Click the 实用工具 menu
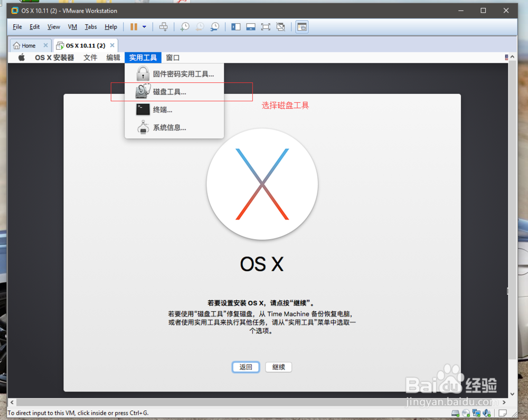The height and width of the screenshot is (420, 528). click(x=143, y=58)
